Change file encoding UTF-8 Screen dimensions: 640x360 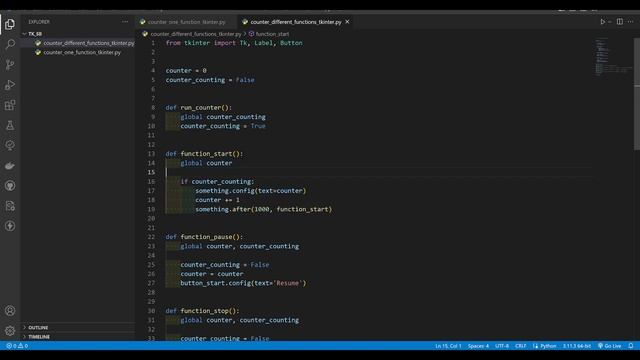pos(502,346)
